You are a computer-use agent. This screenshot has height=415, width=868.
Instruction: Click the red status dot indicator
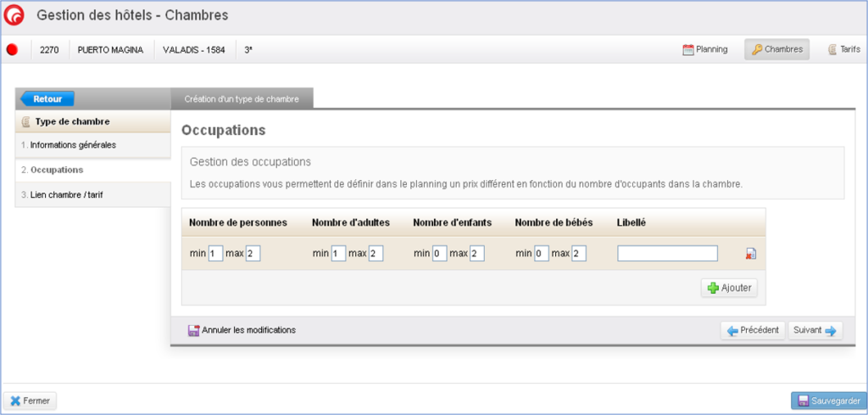point(13,49)
